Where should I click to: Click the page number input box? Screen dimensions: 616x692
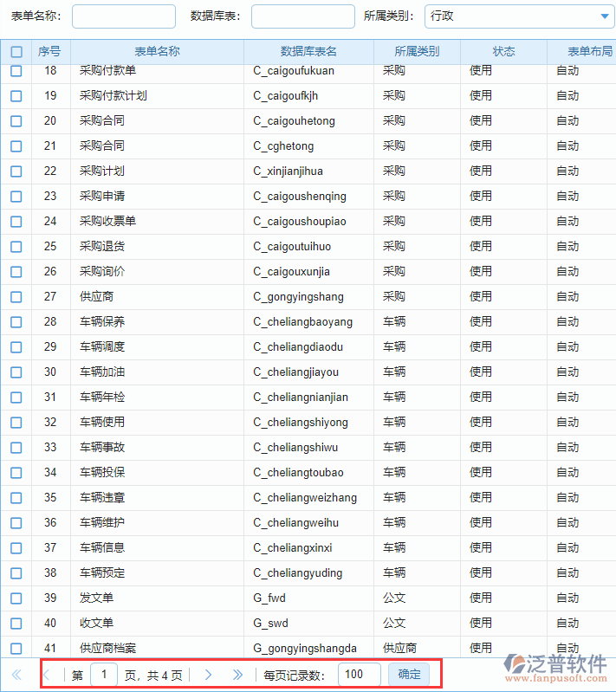pos(104,675)
